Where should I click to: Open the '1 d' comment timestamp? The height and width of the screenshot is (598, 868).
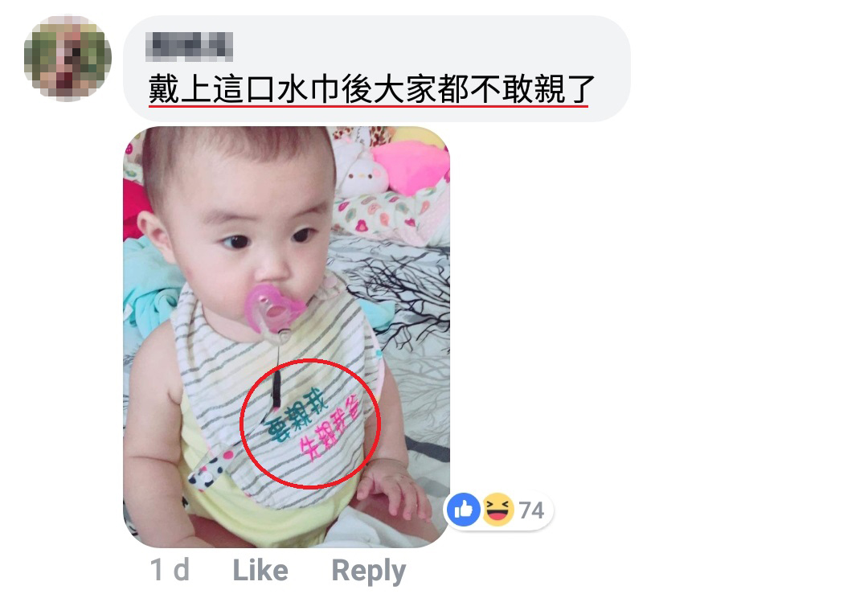(170, 571)
